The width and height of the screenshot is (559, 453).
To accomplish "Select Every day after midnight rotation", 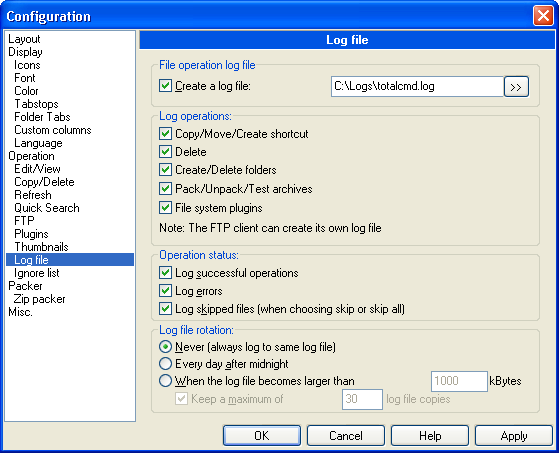I will 165,364.
